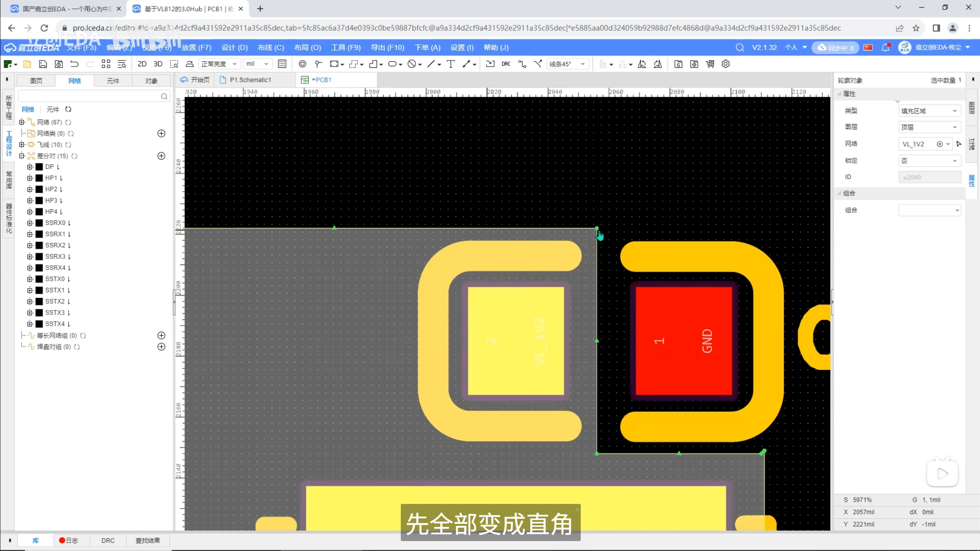The width and height of the screenshot is (980, 551).
Task: Switch to the P1.Schematic1 tab
Action: pos(250,80)
